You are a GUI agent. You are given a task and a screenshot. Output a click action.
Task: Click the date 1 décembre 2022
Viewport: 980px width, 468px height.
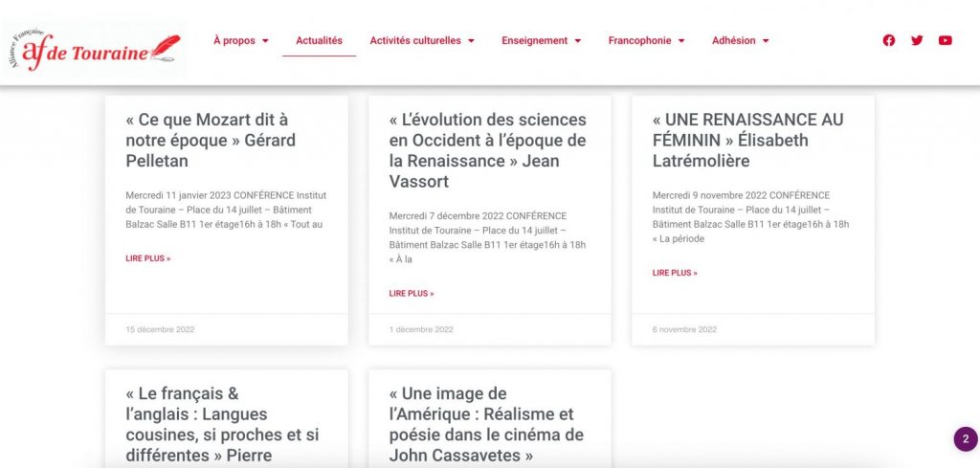point(421,329)
